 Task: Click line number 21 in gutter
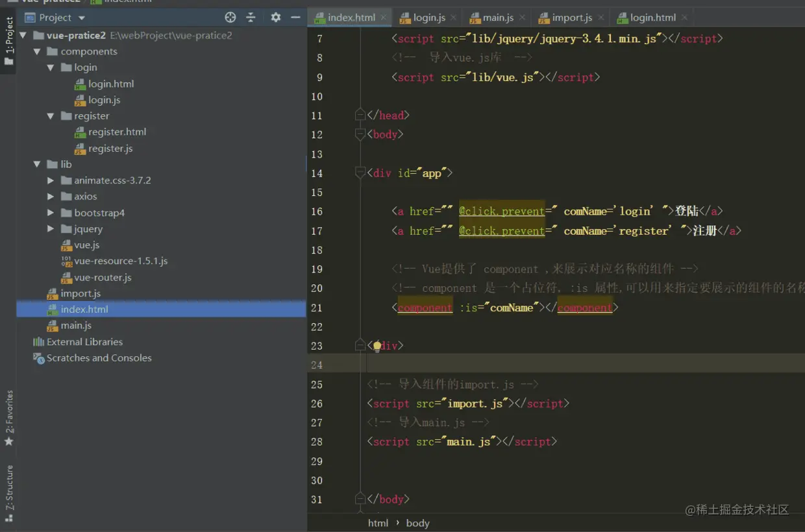(317, 308)
